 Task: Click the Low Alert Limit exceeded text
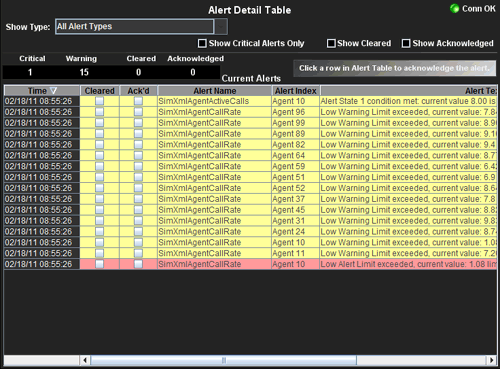click(408, 264)
